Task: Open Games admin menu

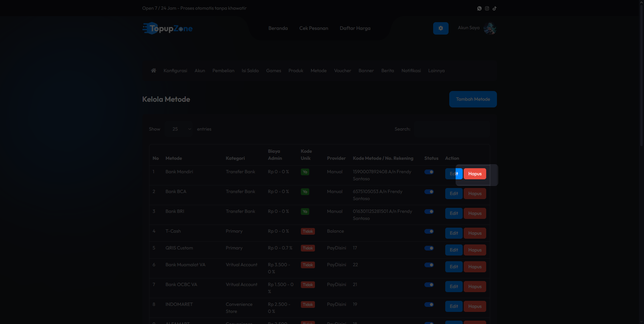Action: (x=274, y=71)
